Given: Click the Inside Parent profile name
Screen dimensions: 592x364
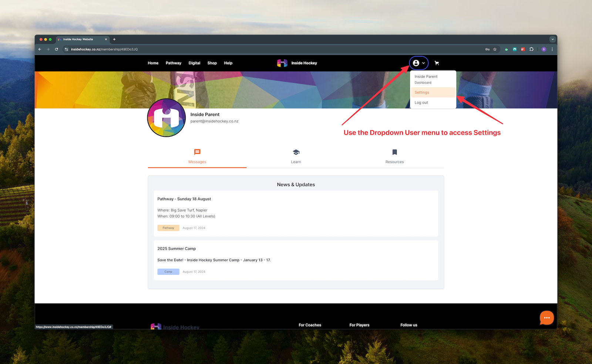Looking at the screenshot, I should click(x=205, y=115).
